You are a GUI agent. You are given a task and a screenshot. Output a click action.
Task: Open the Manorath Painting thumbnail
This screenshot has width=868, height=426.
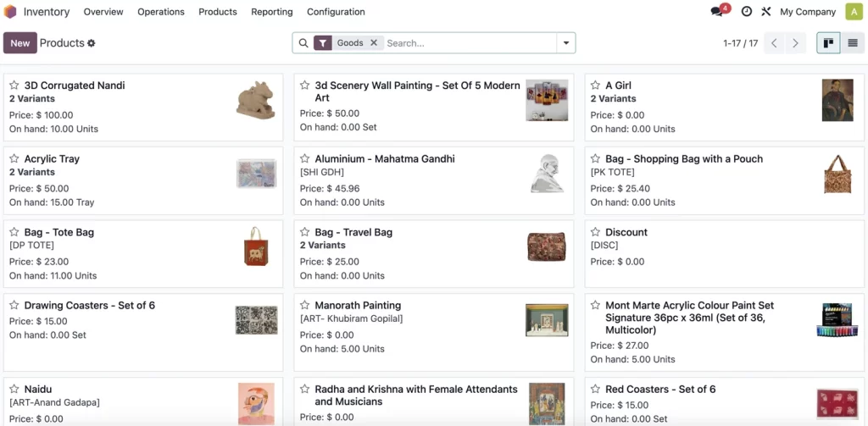(547, 320)
